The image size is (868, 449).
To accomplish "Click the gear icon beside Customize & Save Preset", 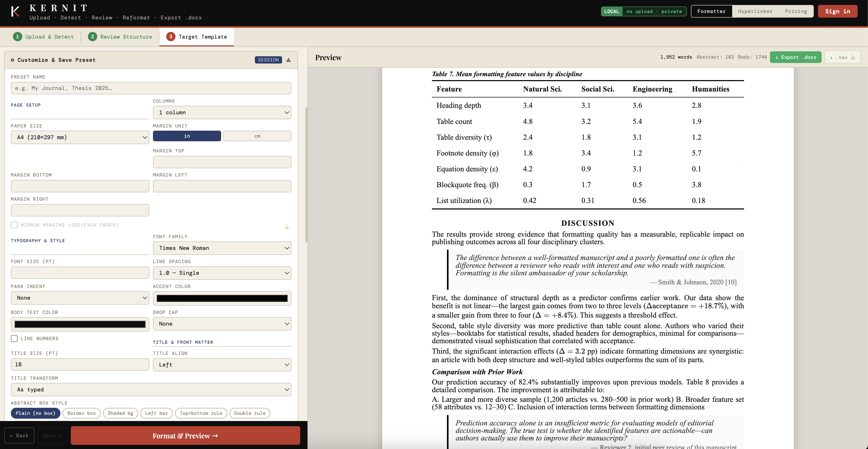I will pos(12,60).
